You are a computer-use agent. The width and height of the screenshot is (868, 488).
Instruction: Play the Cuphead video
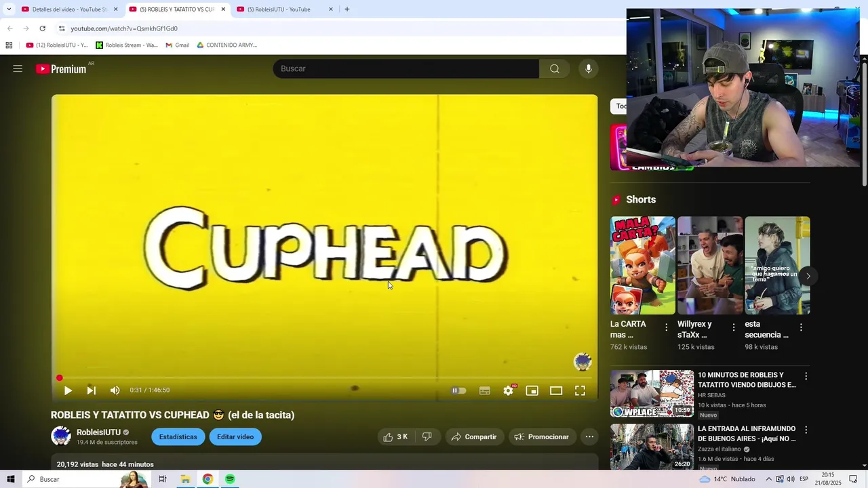pos(68,390)
